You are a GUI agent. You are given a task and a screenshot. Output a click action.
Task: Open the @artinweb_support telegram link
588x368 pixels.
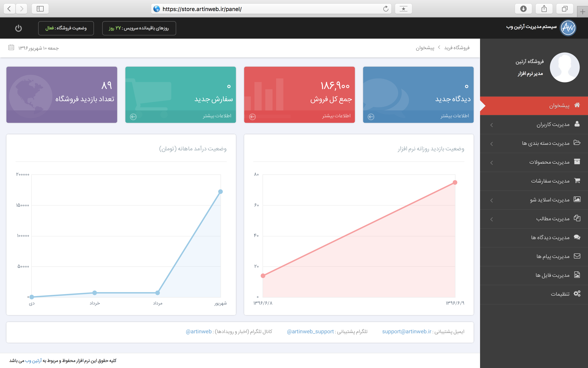310,331
